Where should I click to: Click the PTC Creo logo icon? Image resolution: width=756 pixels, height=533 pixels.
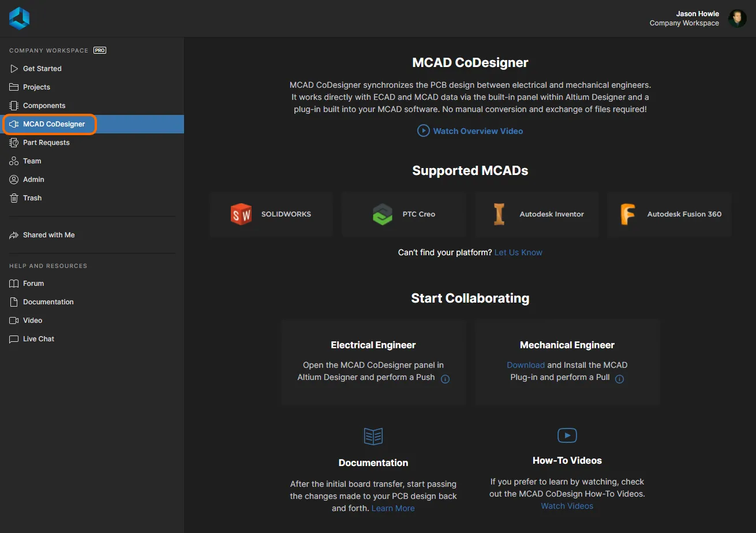(383, 214)
